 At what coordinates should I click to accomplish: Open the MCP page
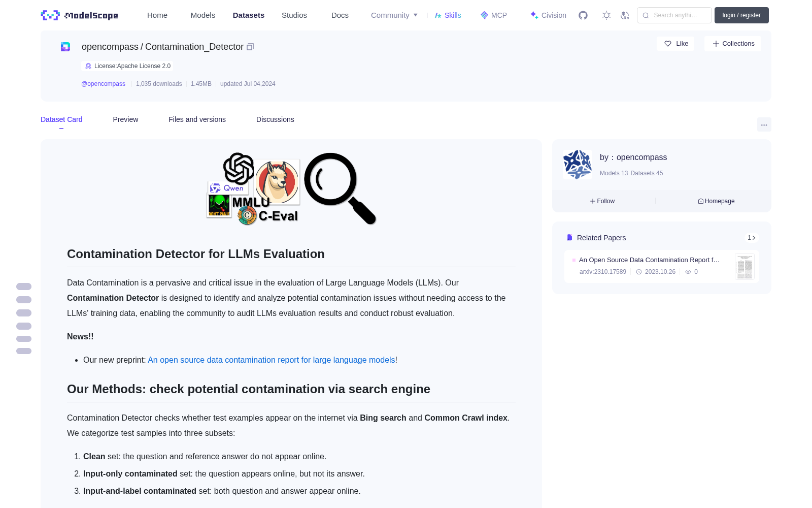click(494, 15)
